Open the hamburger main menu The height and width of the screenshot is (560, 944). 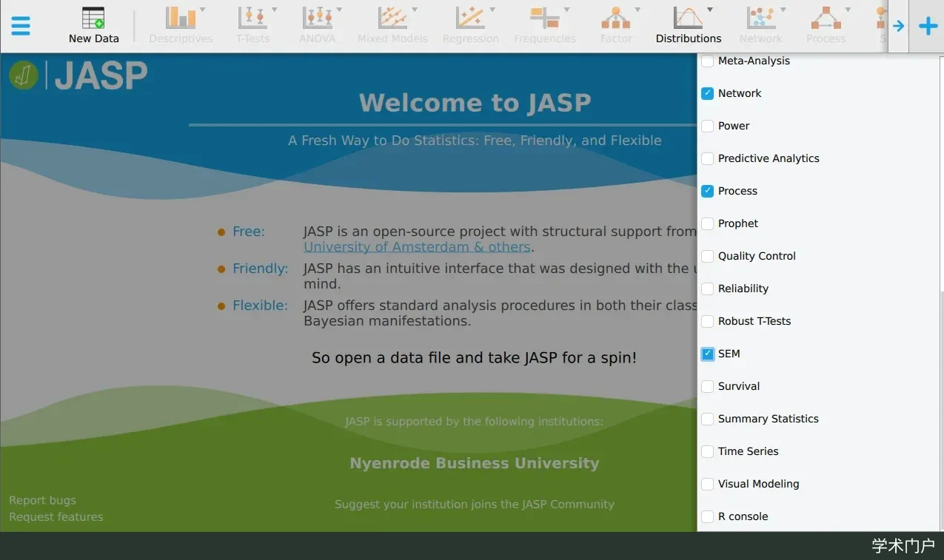tap(21, 26)
